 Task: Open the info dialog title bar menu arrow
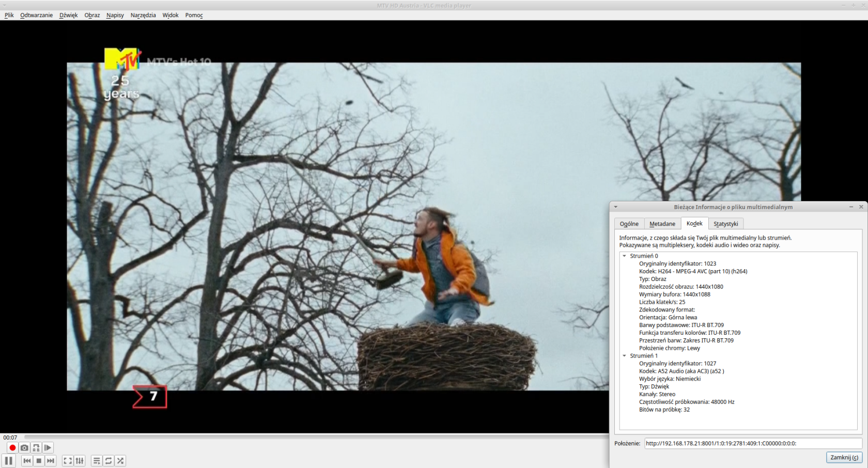[x=615, y=207]
